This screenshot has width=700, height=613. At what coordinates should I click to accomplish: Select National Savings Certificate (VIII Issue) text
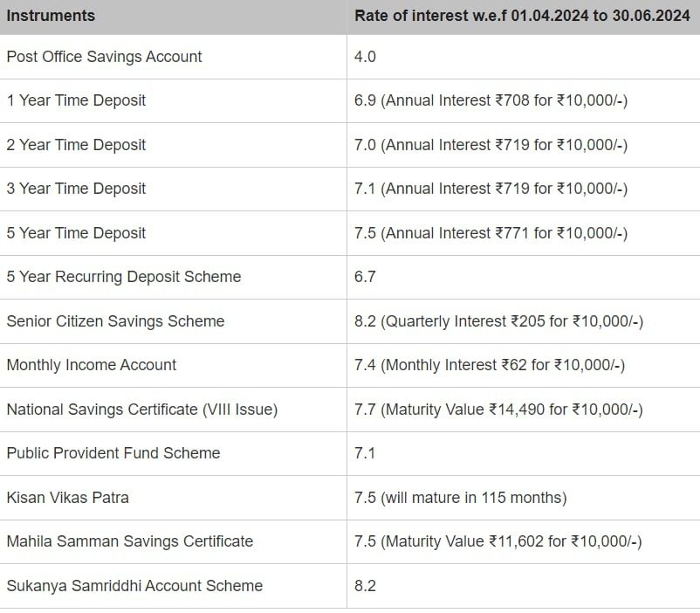click(141, 410)
